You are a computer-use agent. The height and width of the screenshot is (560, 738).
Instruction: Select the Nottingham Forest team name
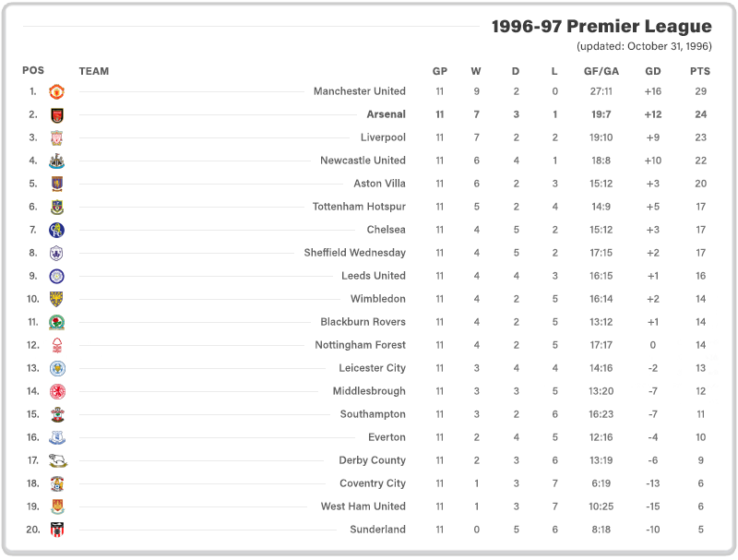pyautogui.click(x=360, y=345)
